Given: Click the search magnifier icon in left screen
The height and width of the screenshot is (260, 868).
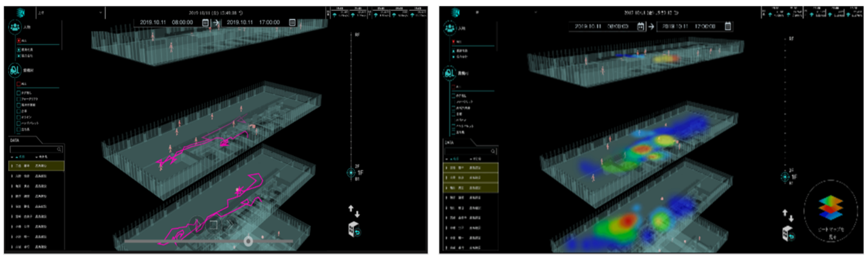Looking at the screenshot, I should 59,149.
